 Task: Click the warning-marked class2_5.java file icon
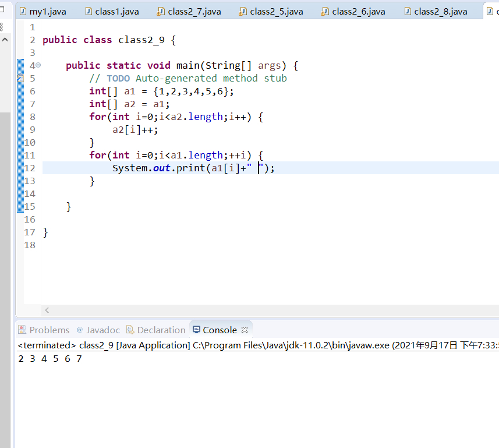point(242,11)
